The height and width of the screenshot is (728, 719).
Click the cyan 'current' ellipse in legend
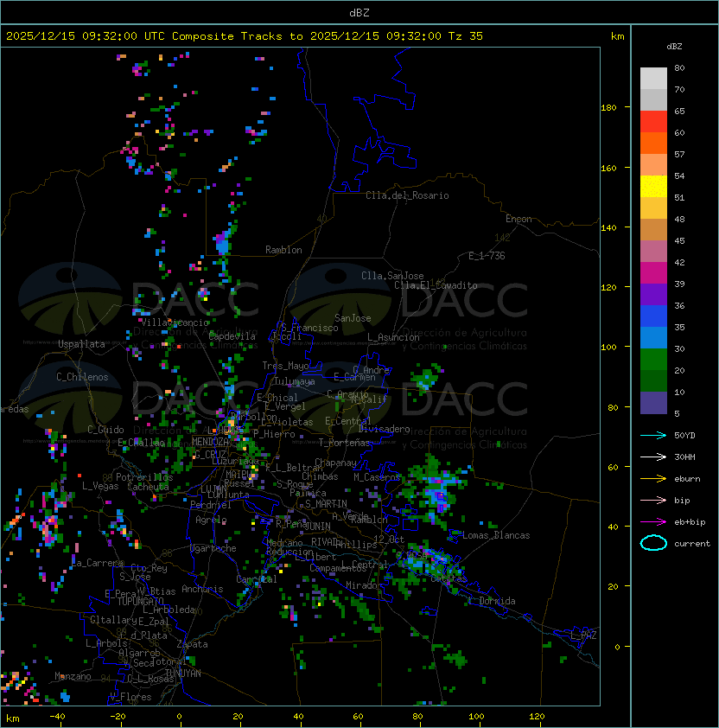tap(653, 543)
